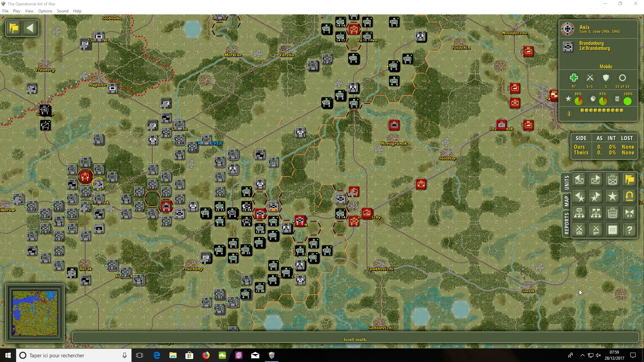Click the 1st Brandenburg unit counter icon

click(568, 47)
